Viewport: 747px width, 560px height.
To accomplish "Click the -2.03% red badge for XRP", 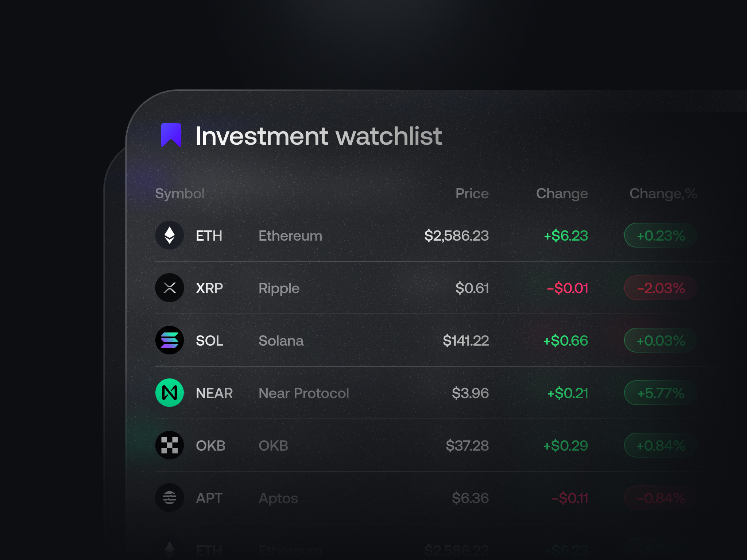I will click(660, 288).
